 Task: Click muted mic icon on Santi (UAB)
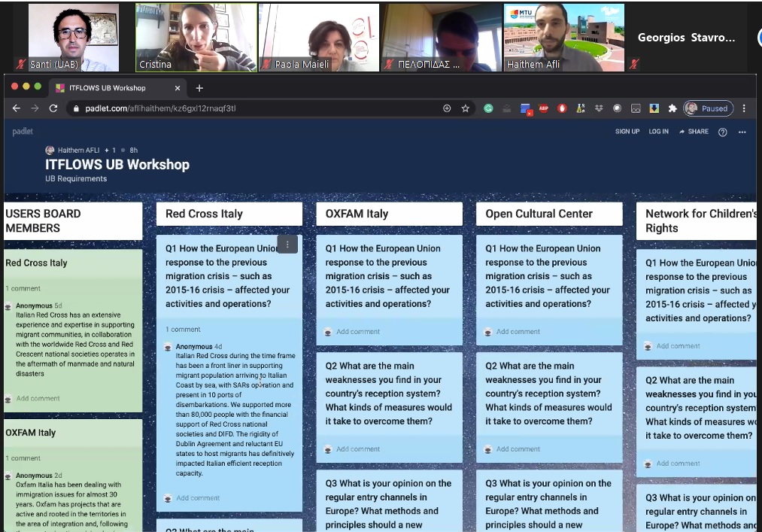(21, 64)
